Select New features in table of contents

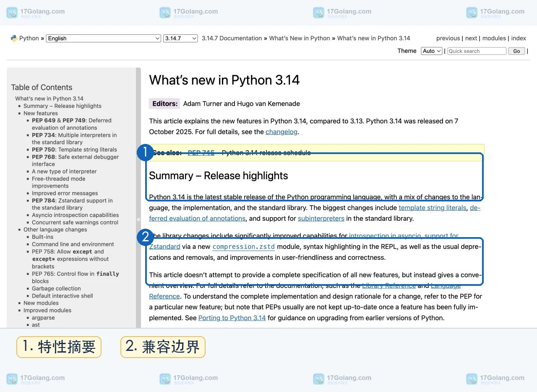pos(41,113)
